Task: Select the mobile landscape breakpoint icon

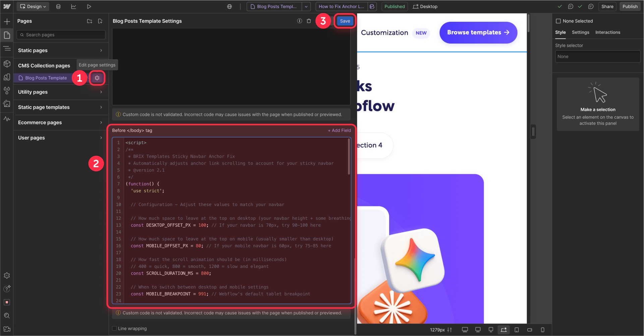Action: pyautogui.click(x=530, y=330)
